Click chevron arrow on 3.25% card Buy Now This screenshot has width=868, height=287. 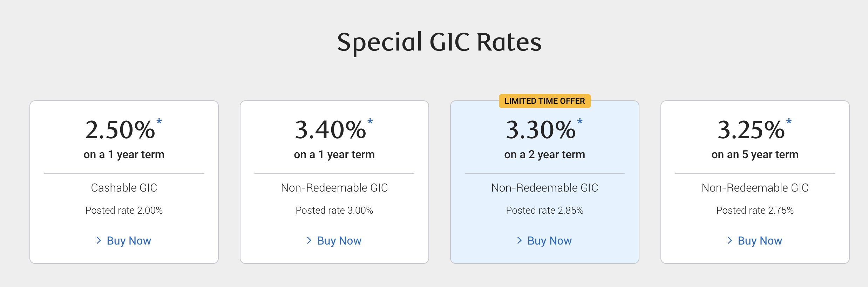pyautogui.click(x=730, y=240)
